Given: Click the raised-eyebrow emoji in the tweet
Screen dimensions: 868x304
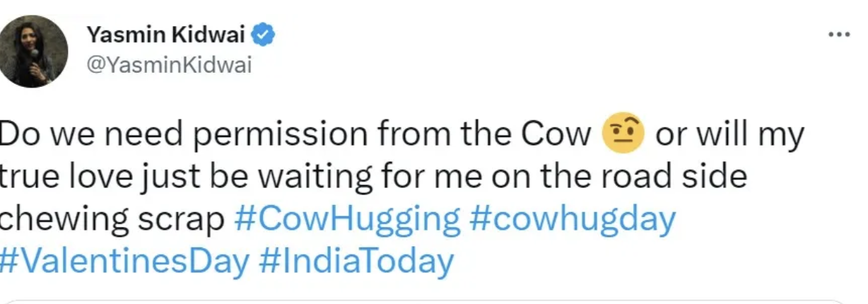Looking at the screenshot, I should (x=621, y=135).
